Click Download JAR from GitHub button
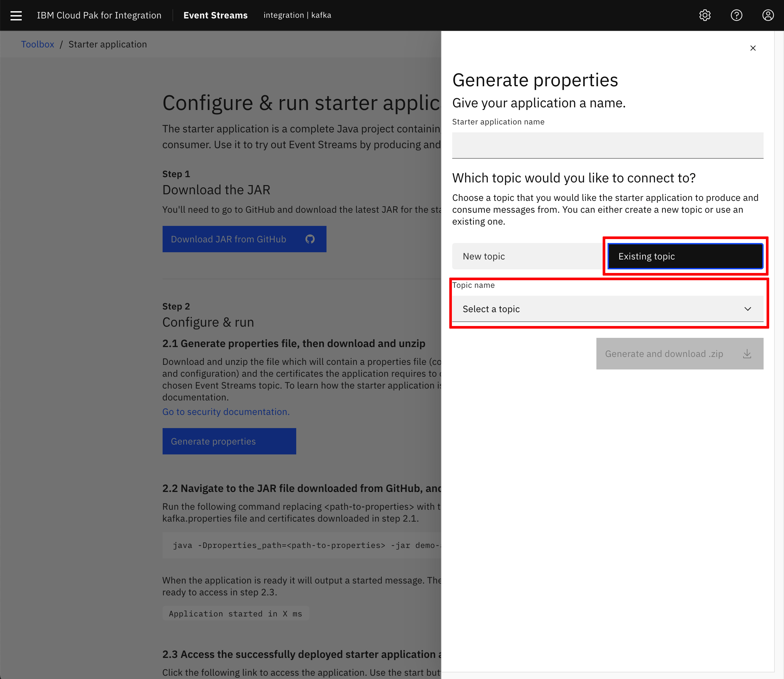Screen dimensions: 784x679 coord(244,239)
